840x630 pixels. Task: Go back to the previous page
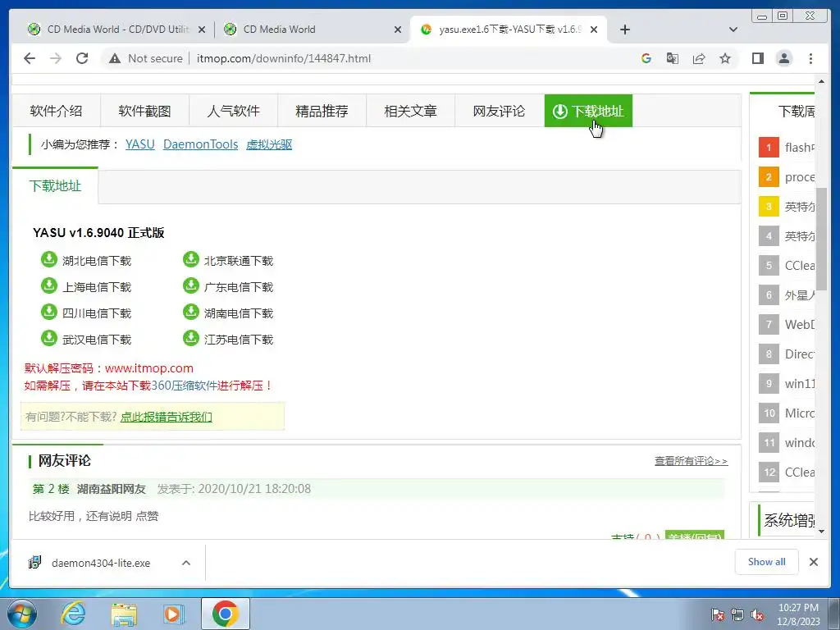tap(30, 58)
